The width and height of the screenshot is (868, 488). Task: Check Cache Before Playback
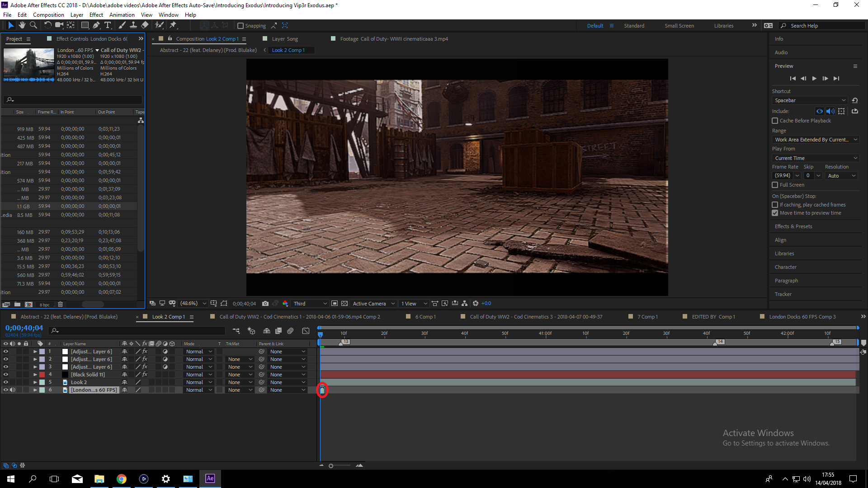coord(775,121)
